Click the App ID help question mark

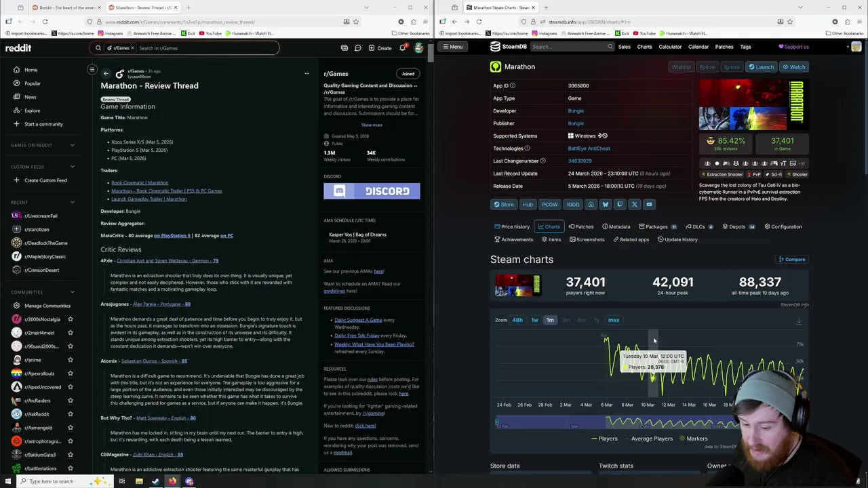tap(513, 85)
